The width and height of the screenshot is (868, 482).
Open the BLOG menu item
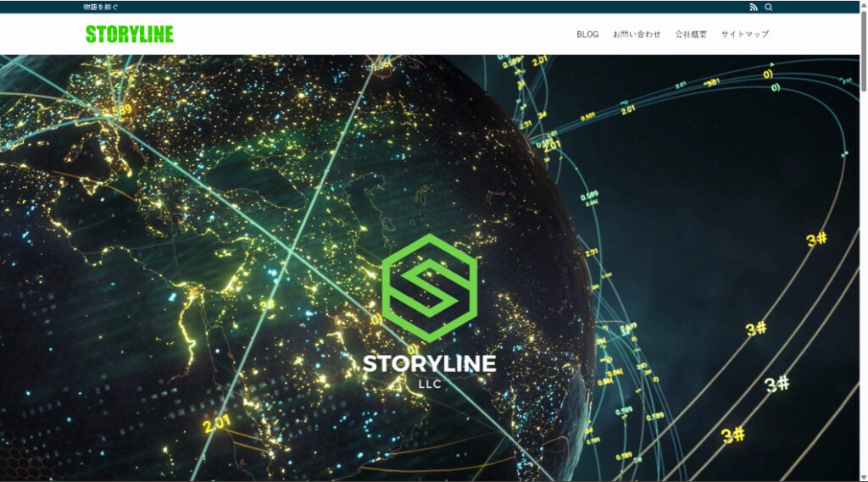pos(587,35)
